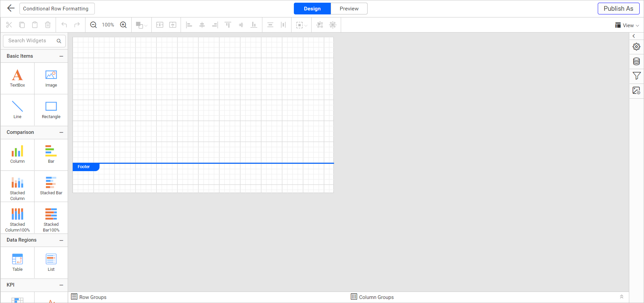Align selected items to the bottom
The width and height of the screenshot is (644, 303).
(254, 25)
